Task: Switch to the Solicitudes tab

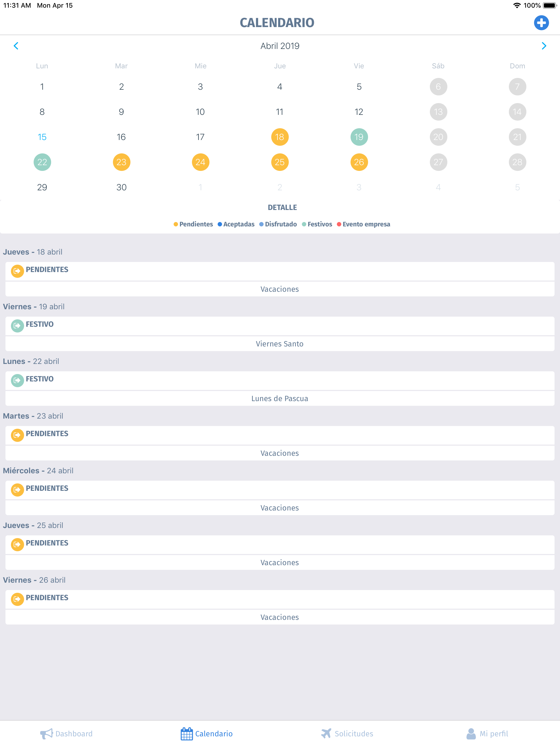Action: tap(347, 733)
